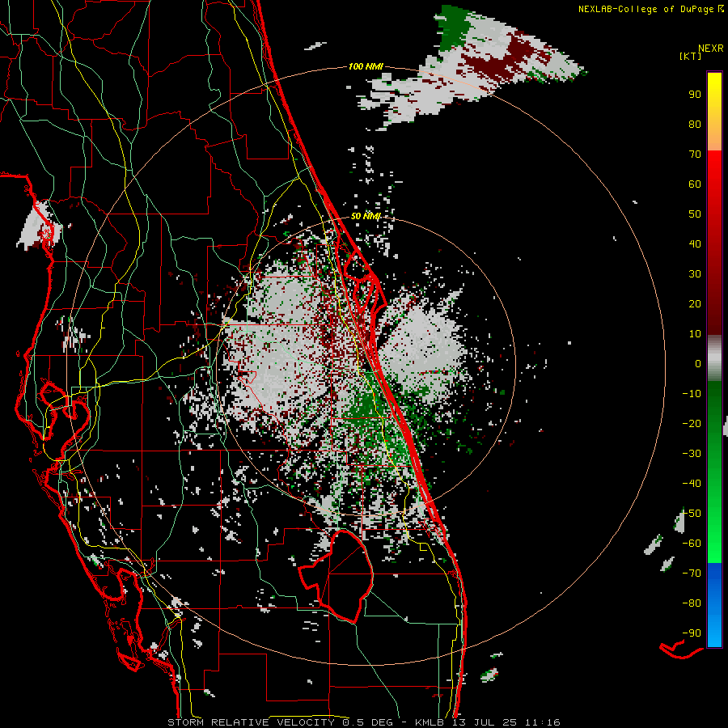728x728 pixels.
Task: Click the positive 30 knot scale label
Action: (x=695, y=274)
